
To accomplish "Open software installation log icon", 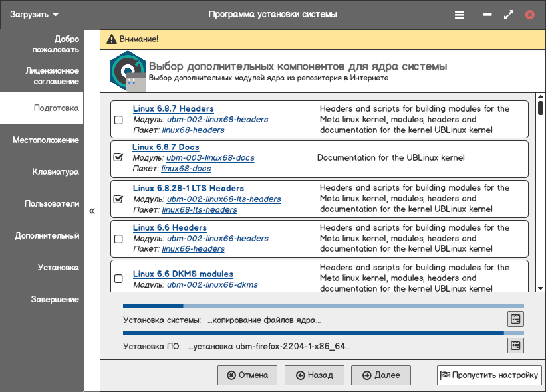I will tap(515, 345).
